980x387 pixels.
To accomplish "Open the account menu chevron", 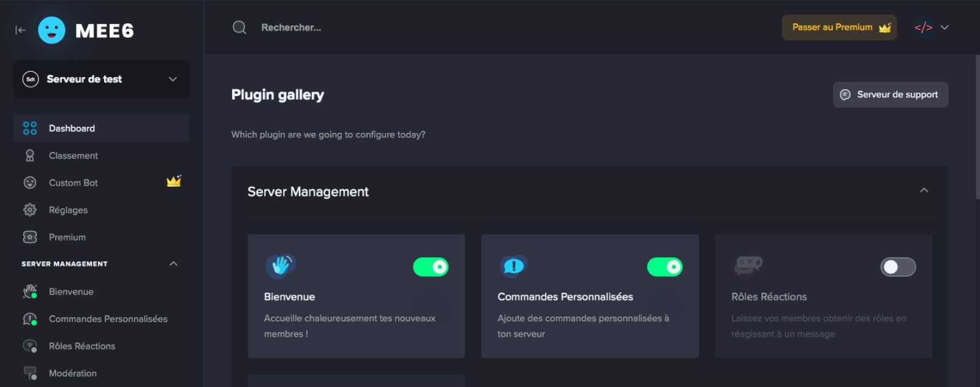I will pos(944,28).
